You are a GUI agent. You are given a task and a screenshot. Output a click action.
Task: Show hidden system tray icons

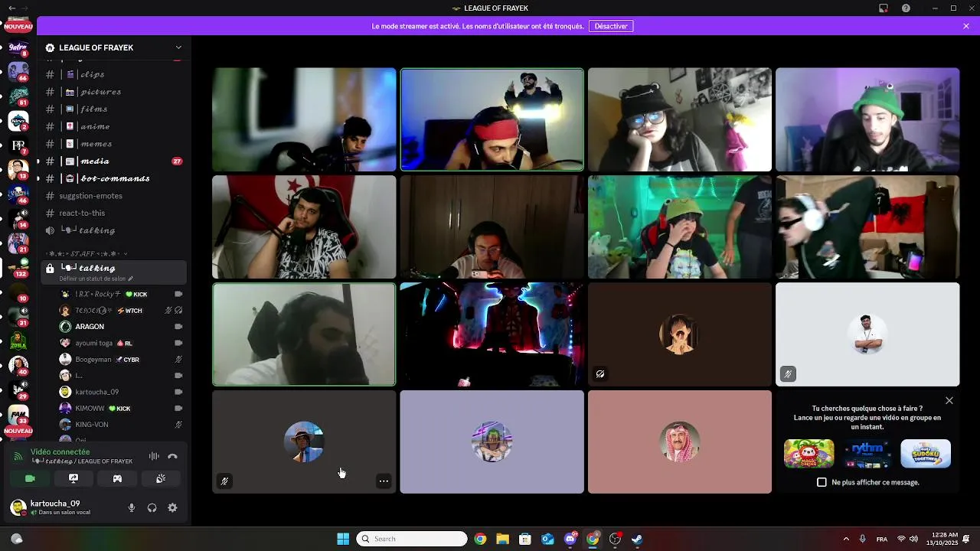[x=846, y=539]
